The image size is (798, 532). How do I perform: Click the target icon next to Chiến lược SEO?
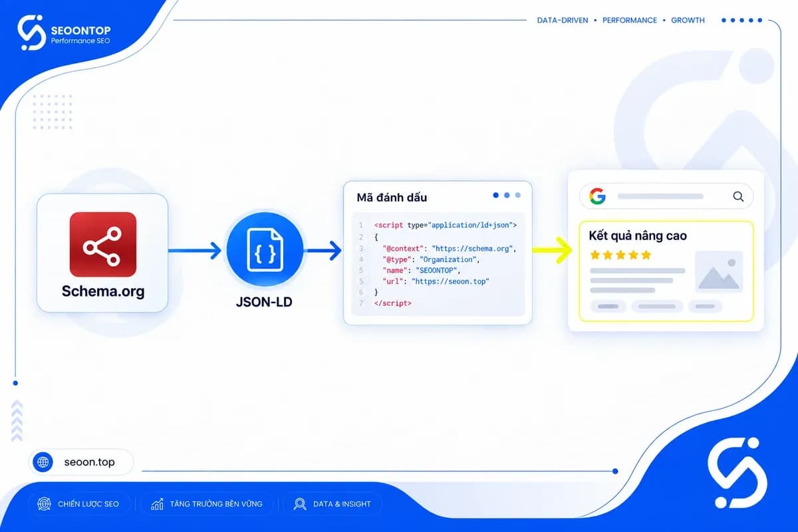[x=44, y=504]
